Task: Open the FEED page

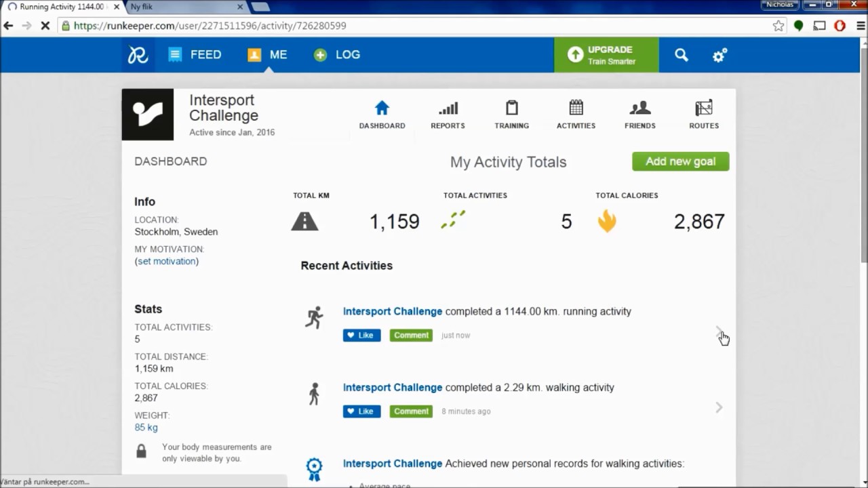Action: (x=195, y=55)
